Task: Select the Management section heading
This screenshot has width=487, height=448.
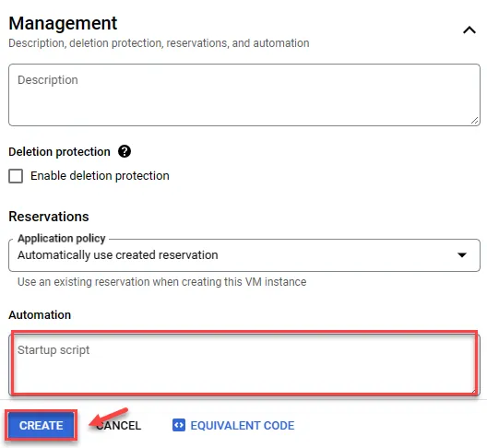Action: tap(63, 23)
